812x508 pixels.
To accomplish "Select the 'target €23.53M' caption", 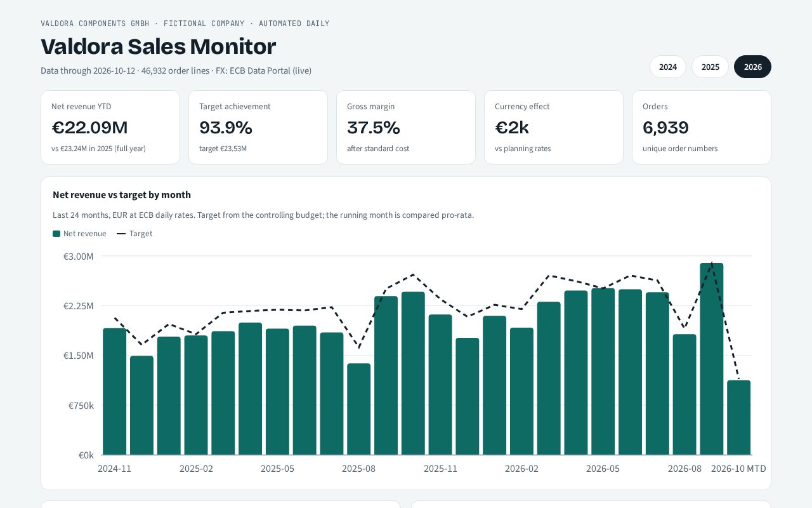I will click(223, 149).
